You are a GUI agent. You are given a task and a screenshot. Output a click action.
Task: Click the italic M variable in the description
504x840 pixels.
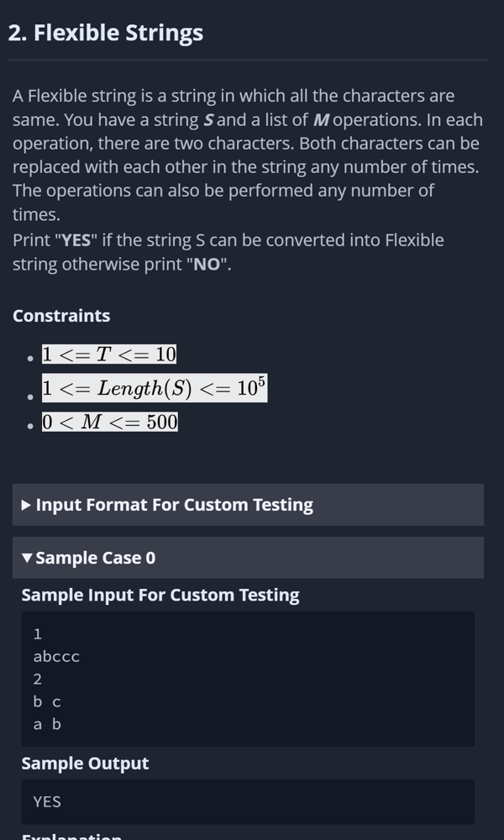click(x=321, y=120)
